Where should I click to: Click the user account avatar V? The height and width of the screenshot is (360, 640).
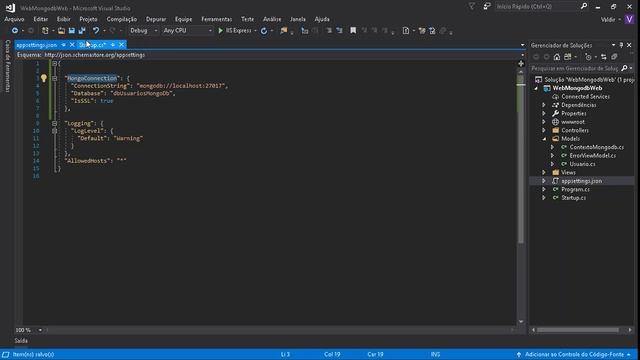[x=629, y=19]
